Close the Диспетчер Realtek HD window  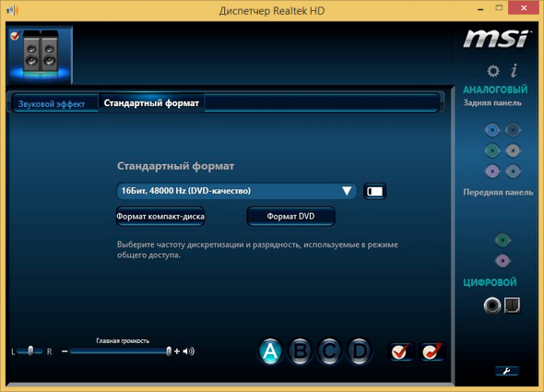(524, 7)
